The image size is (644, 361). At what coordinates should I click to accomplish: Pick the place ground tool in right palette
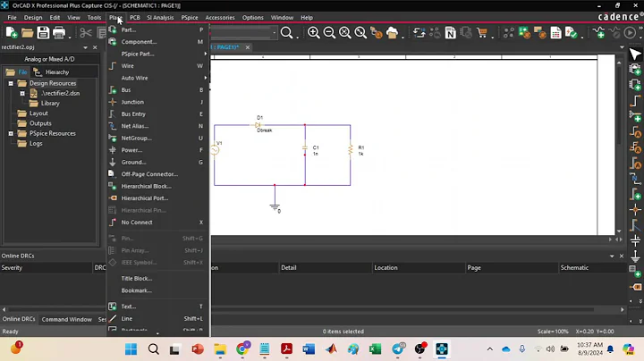635,256
